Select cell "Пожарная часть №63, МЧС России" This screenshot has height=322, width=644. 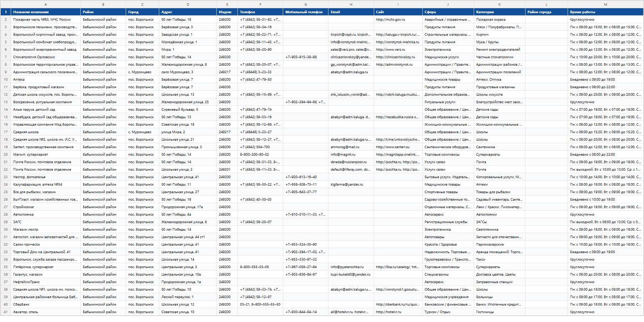coord(46,20)
